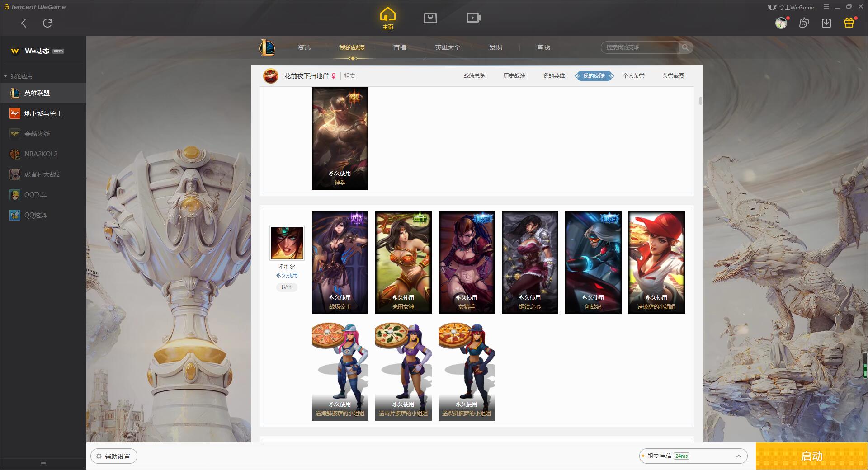868x470 pixels.
Task: Click the 掌上WeGame link
Action: [791, 7]
